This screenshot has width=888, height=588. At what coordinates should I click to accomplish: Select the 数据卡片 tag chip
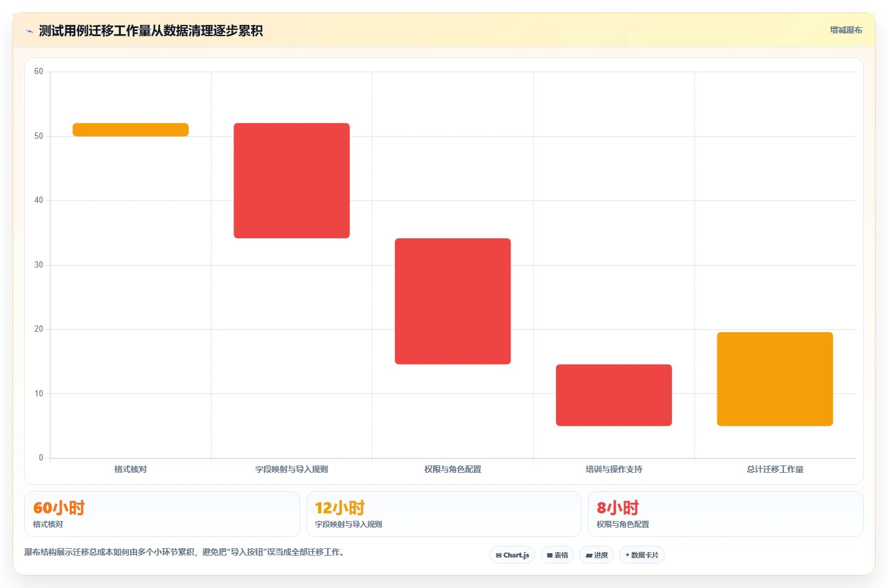click(642, 555)
